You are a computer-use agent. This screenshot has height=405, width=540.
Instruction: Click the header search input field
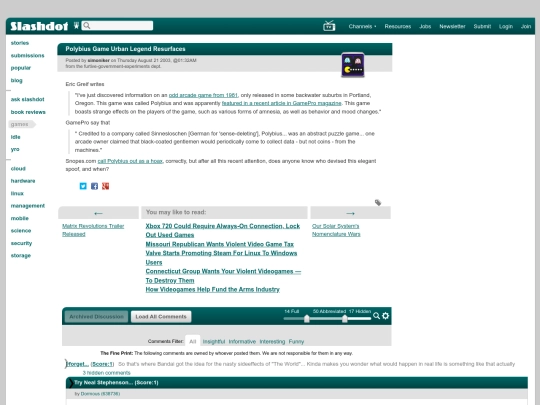117,25
